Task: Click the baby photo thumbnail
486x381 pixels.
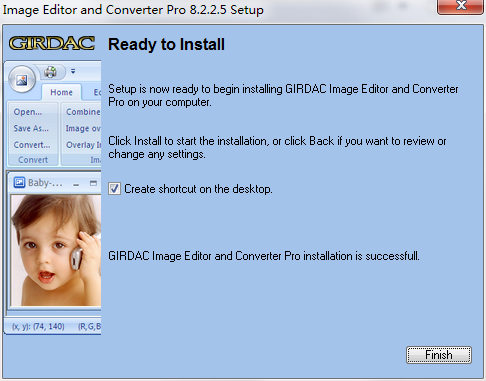Action: click(56, 250)
